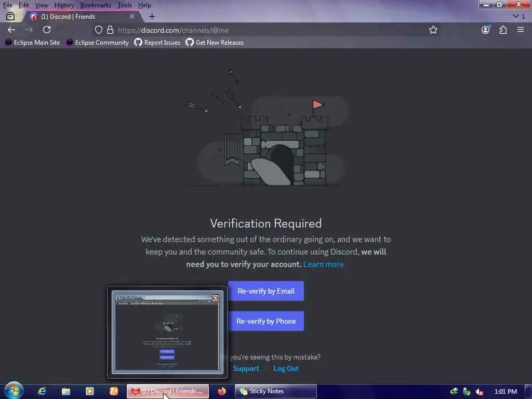Open Windows Explorer folder on taskbar
This screenshot has width=532, height=399.
[x=66, y=392]
